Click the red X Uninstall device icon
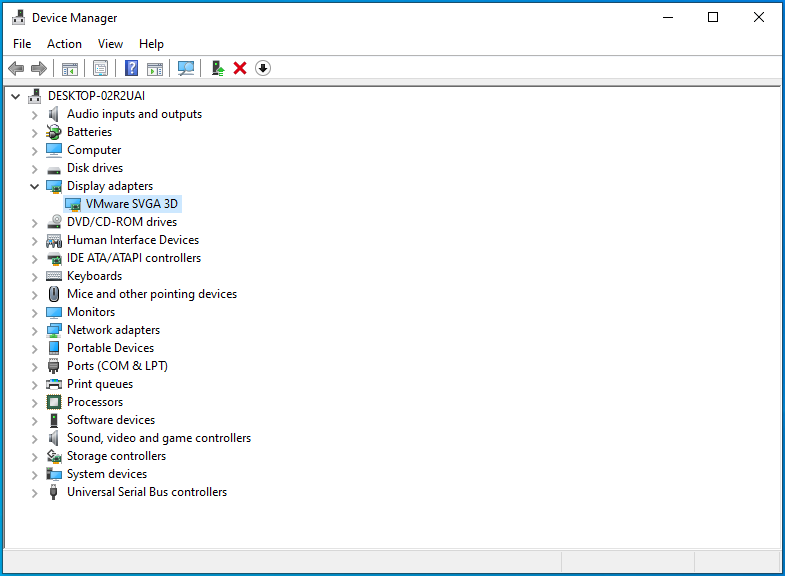Viewport: 785px width, 576px height. point(240,68)
